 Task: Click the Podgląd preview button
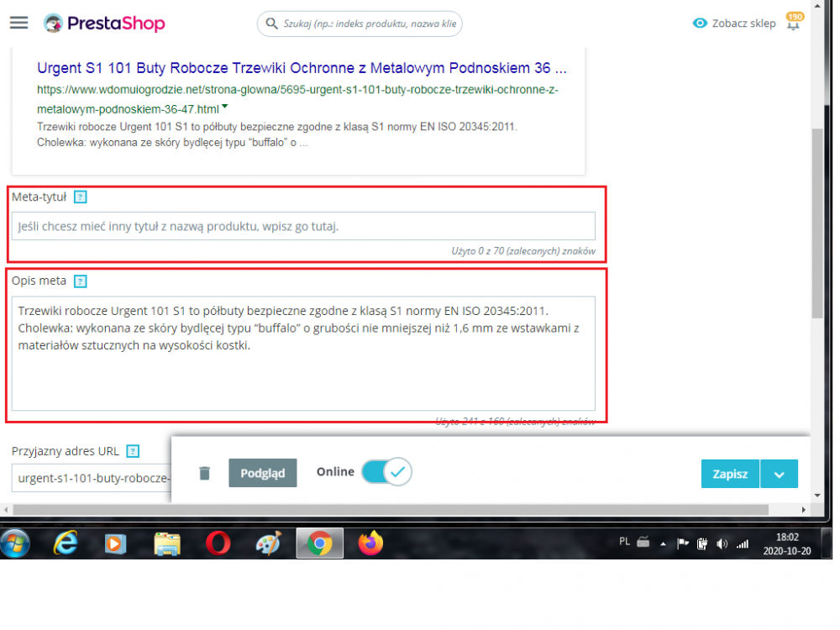[x=262, y=473]
